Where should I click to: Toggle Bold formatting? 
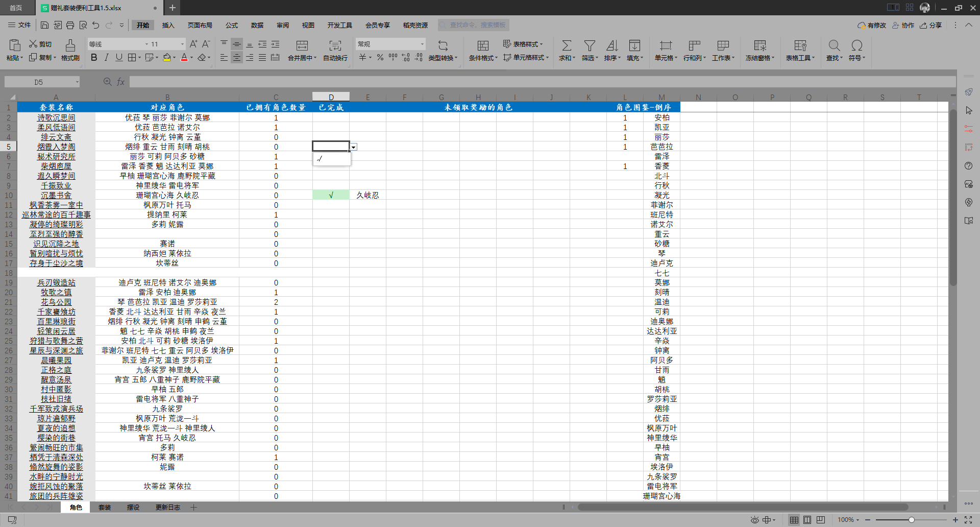(x=94, y=58)
